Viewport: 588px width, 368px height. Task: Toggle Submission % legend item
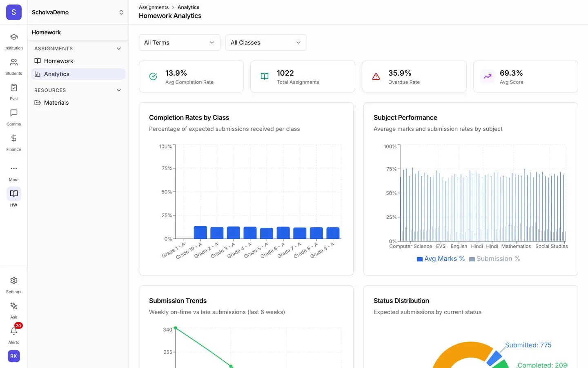tap(494, 259)
